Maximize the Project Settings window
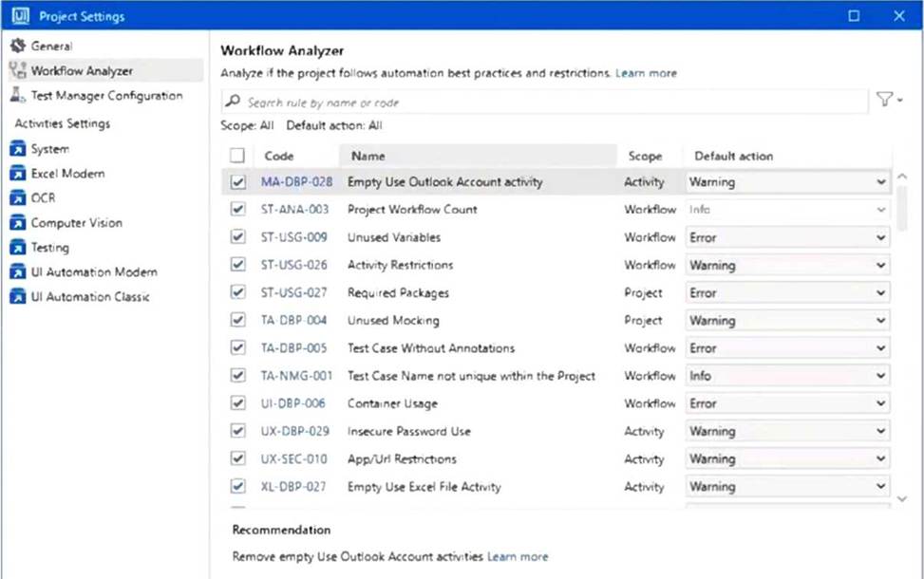Viewport: 924px width, 579px height. [x=854, y=16]
